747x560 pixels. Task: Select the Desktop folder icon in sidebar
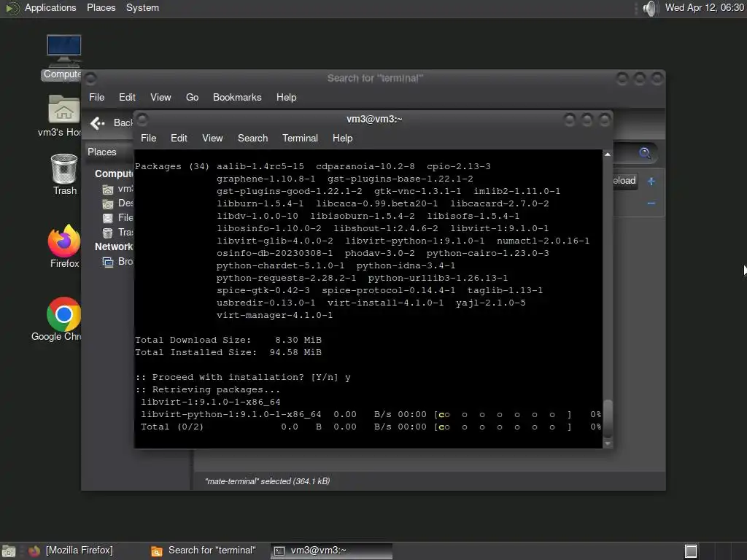pos(108,204)
